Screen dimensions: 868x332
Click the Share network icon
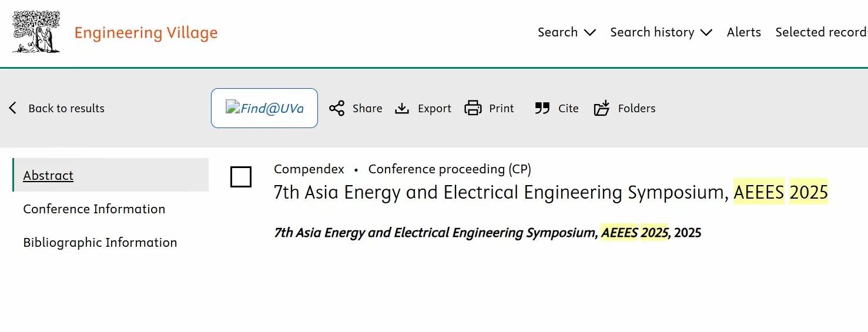(337, 108)
